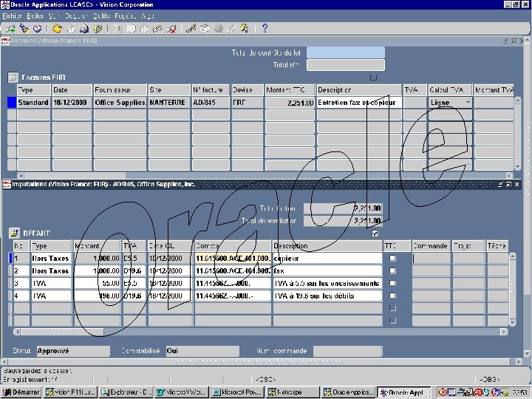Open the Fichier menu

coord(12,16)
